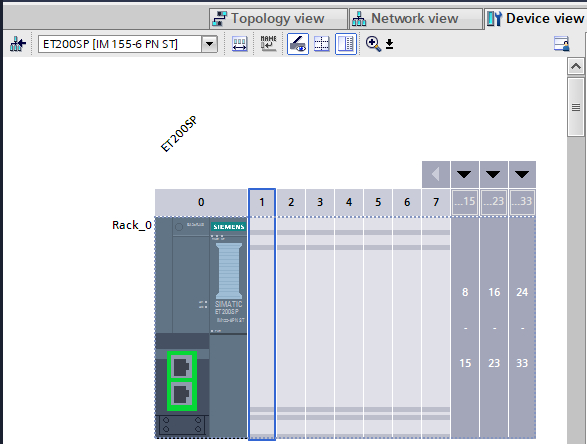The height and width of the screenshot is (444, 587).
Task: Select slot 0 header
Action: click(x=201, y=203)
